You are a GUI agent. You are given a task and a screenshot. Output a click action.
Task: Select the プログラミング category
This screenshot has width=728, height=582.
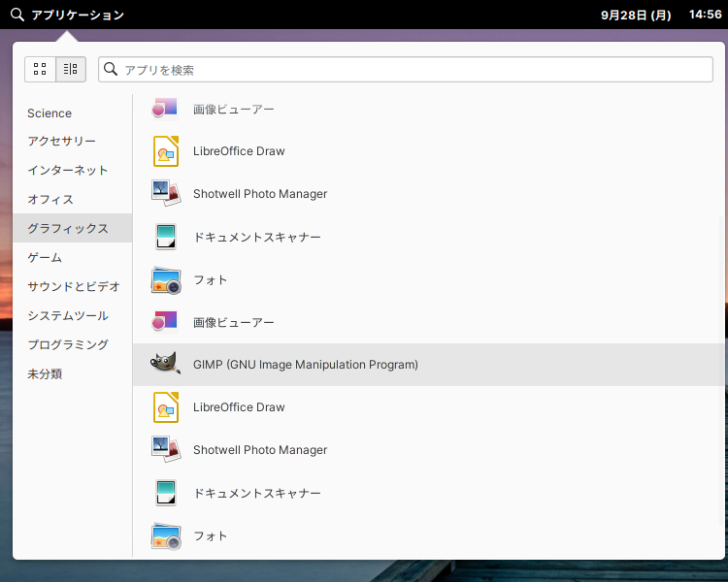[x=73, y=345]
